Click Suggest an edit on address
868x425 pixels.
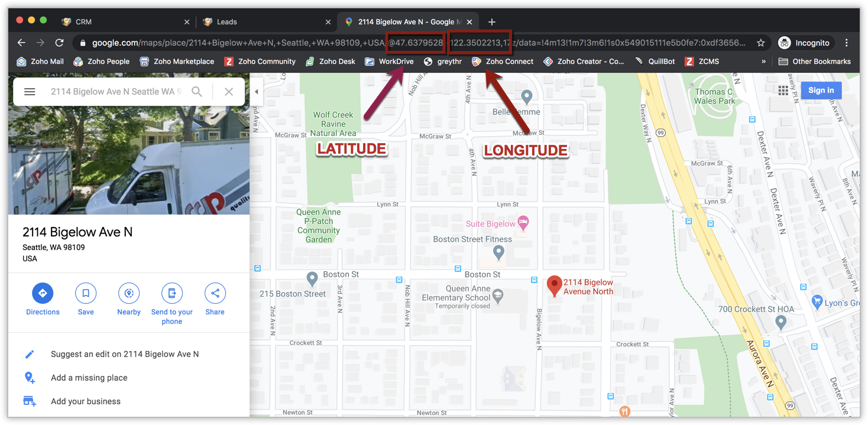pos(124,354)
